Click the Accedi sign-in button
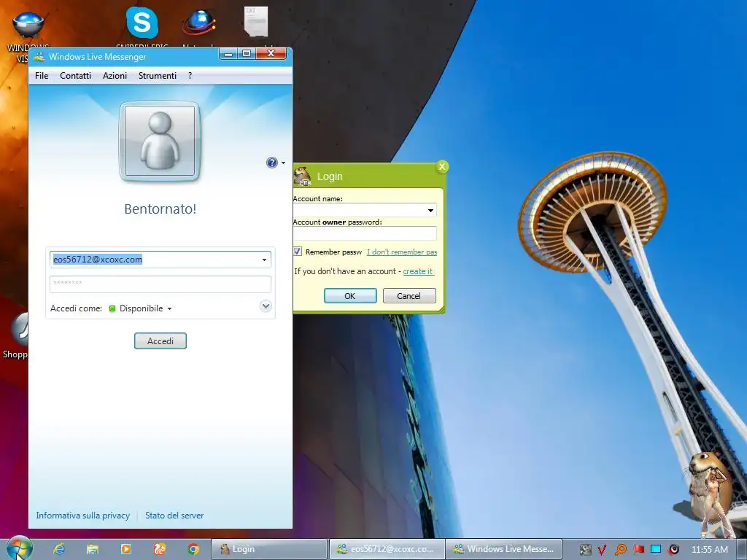 [x=160, y=341]
